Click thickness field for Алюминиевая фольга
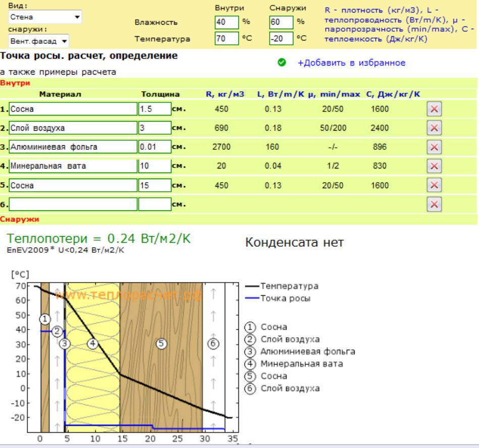Image resolution: width=479 pixels, height=448 pixels. click(x=154, y=147)
